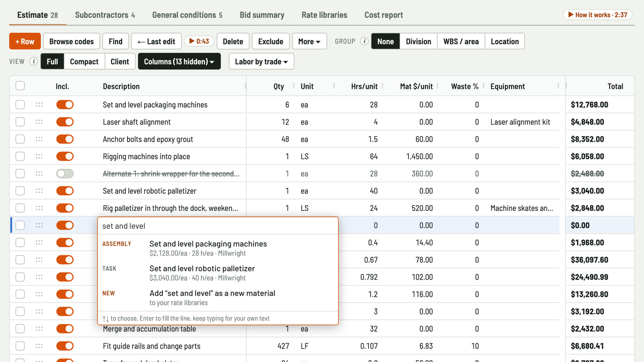Click the Merge and accumulation table description
The width and height of the screenshot is (644, 362).
[x=149, y=329]
